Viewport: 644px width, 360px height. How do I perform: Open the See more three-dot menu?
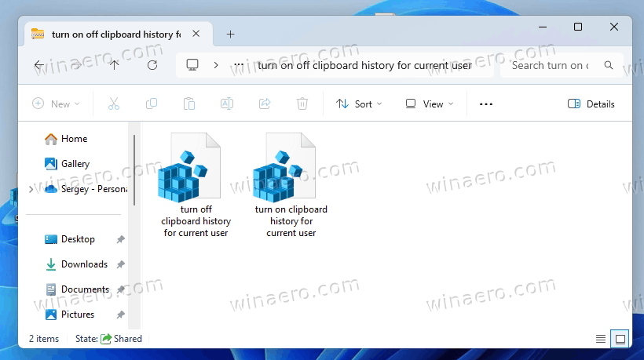click(486, 104)
